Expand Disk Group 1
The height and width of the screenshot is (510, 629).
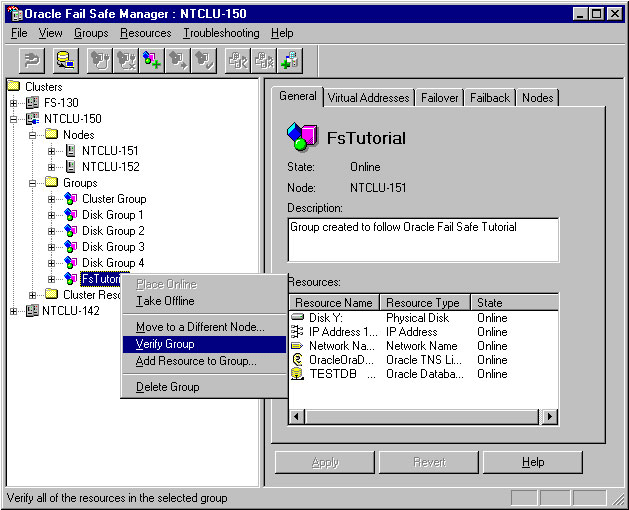[51, 215]
